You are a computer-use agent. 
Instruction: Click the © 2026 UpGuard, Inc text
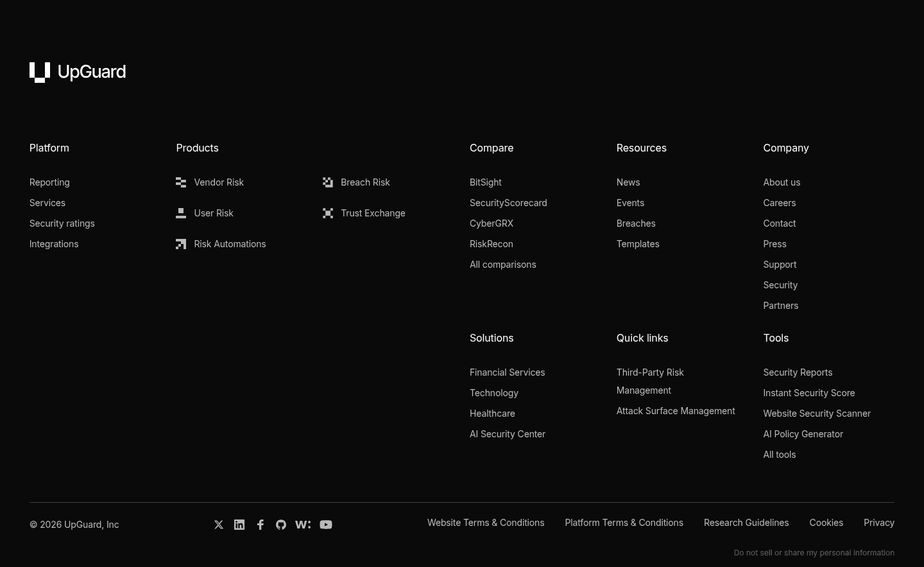point(74,525)
